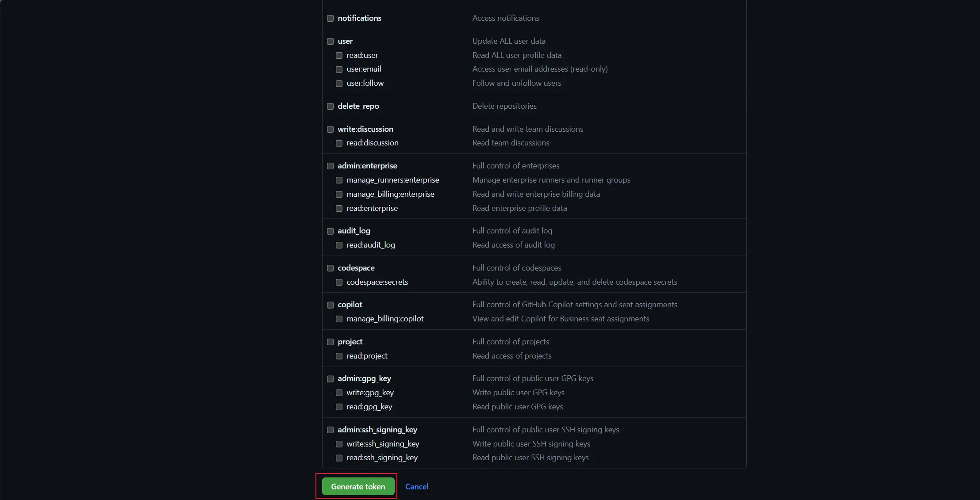Viewport: 980px width, 500px height.
Task: Toggle the write:discussion checkbox
Action: point(330,129)
